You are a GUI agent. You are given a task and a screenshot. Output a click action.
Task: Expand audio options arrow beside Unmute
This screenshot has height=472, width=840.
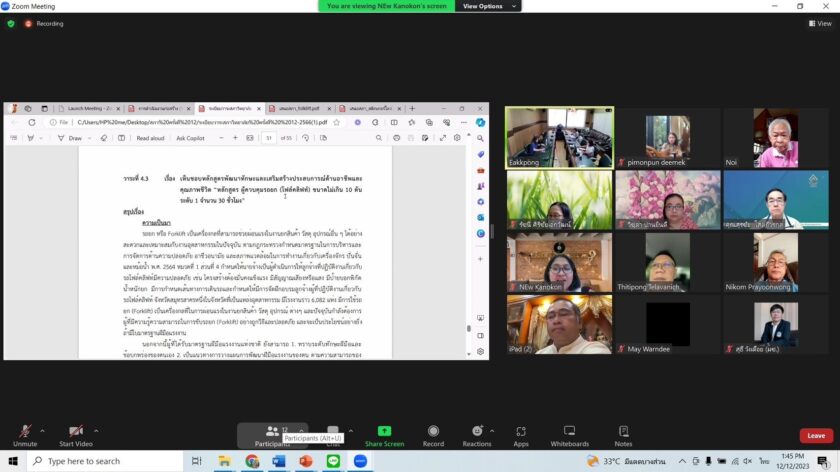click(42, 431)
